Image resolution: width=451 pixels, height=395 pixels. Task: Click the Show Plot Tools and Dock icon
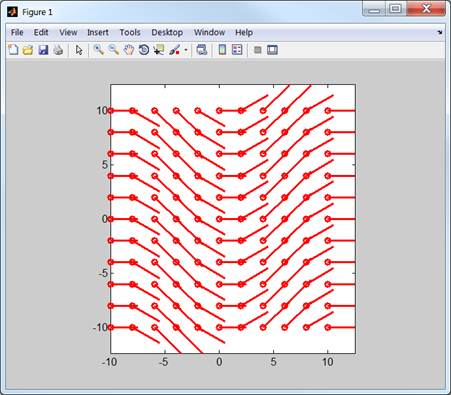pyautogui.click(x=272, y=50)
